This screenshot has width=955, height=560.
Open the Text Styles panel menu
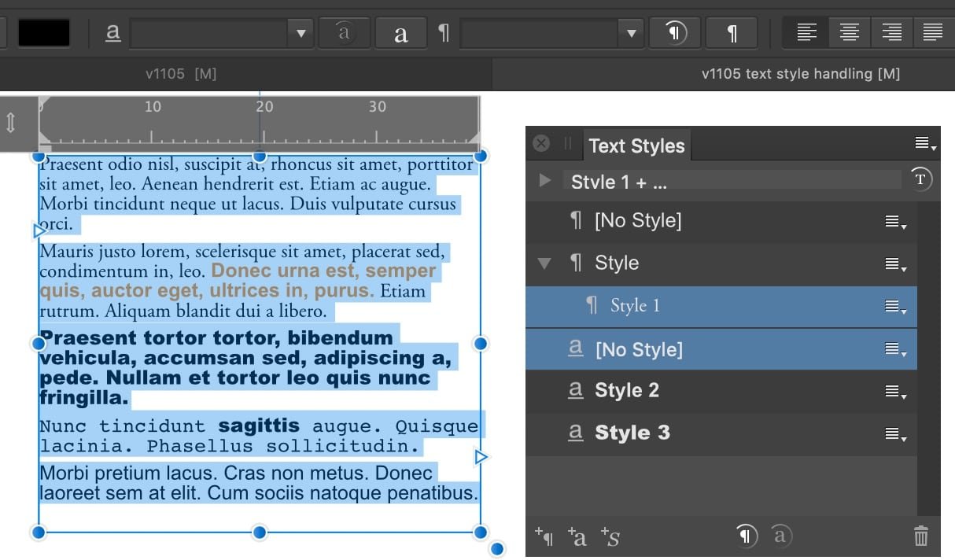tap(921, 142)
